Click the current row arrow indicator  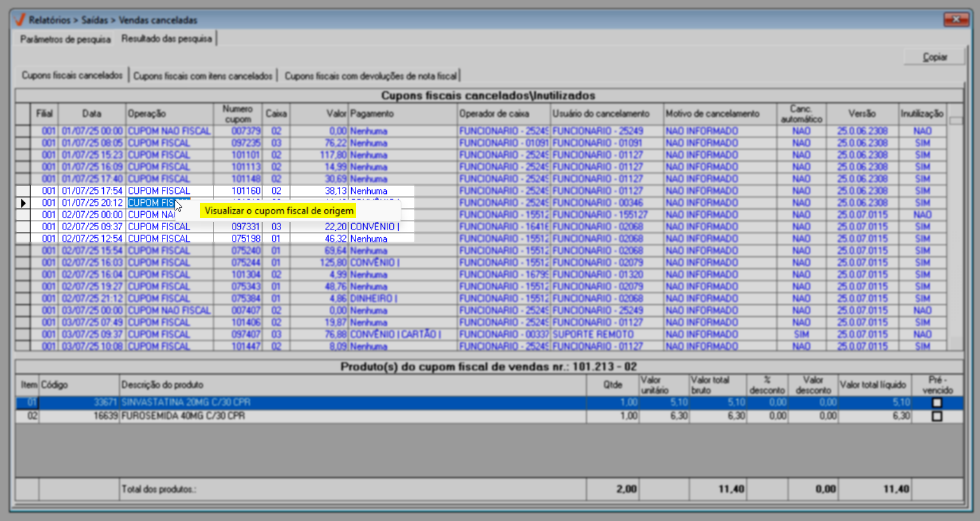(23, 203)
